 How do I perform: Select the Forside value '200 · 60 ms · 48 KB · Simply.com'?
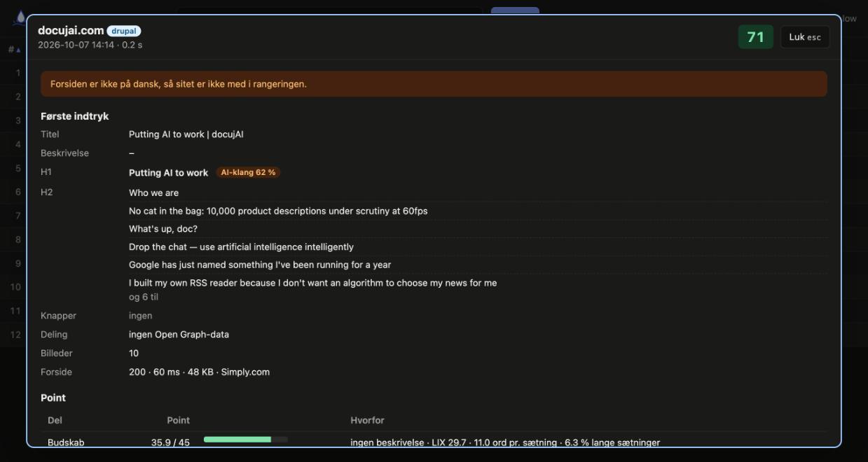click(x=199, y=372)
